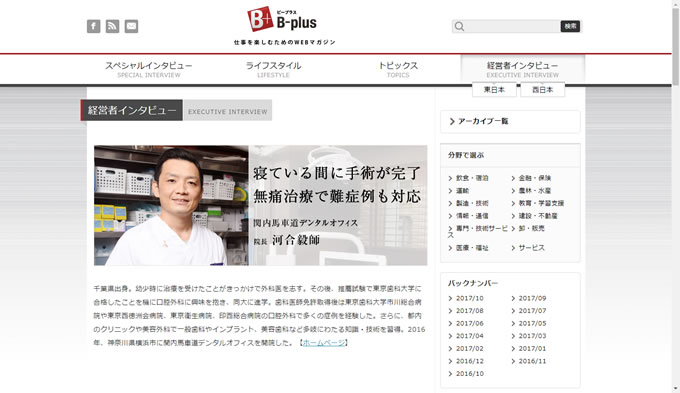680x393 pixels.
Task: Open back number 2017/02
Action: coord(470,348)
